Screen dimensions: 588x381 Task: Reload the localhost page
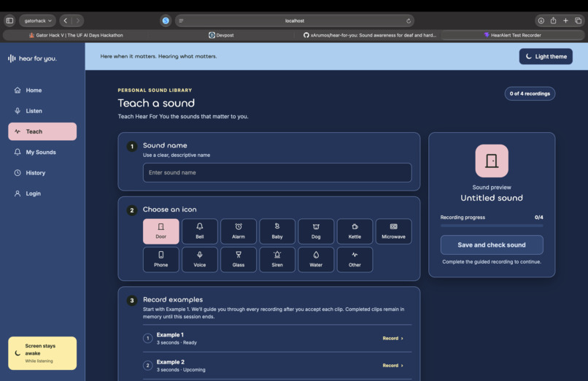(409, 21)
